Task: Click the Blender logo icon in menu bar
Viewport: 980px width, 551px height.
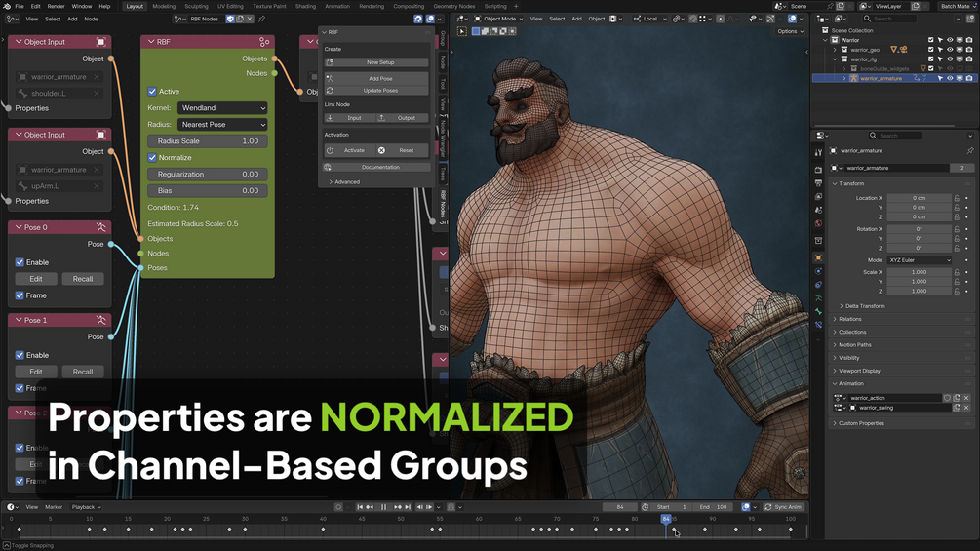Action: (6, 6)
